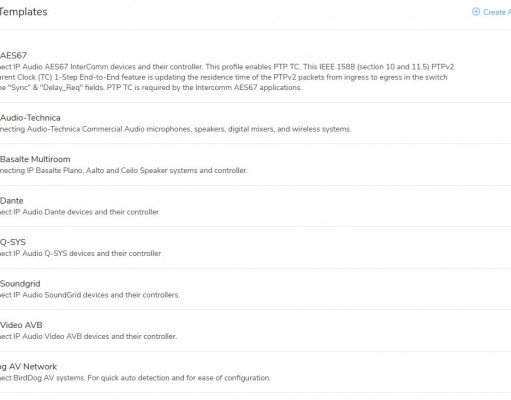Click the Q-SYS devices description text
The height and width of the screenshot is (400, 511).
(x=80, y=253)
